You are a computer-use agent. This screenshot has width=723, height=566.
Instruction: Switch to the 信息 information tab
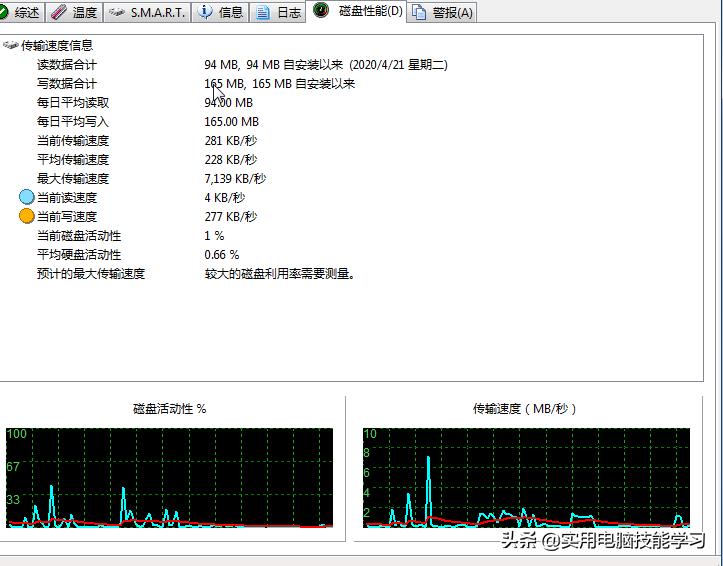click(x=220, y=12)
